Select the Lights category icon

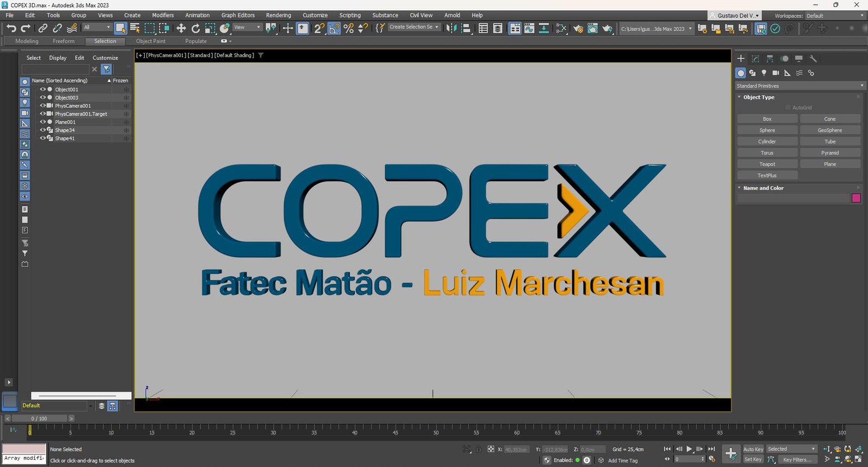pos(764,73)
